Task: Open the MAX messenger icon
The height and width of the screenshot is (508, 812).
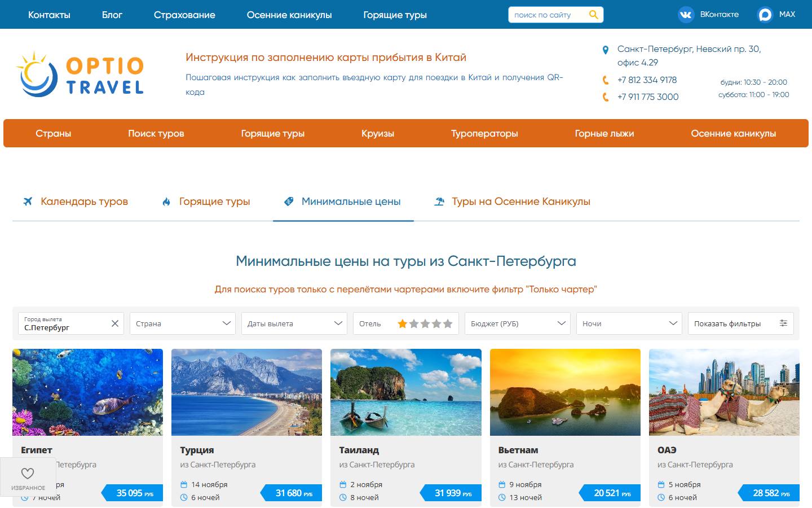Action: pos(765,15)
